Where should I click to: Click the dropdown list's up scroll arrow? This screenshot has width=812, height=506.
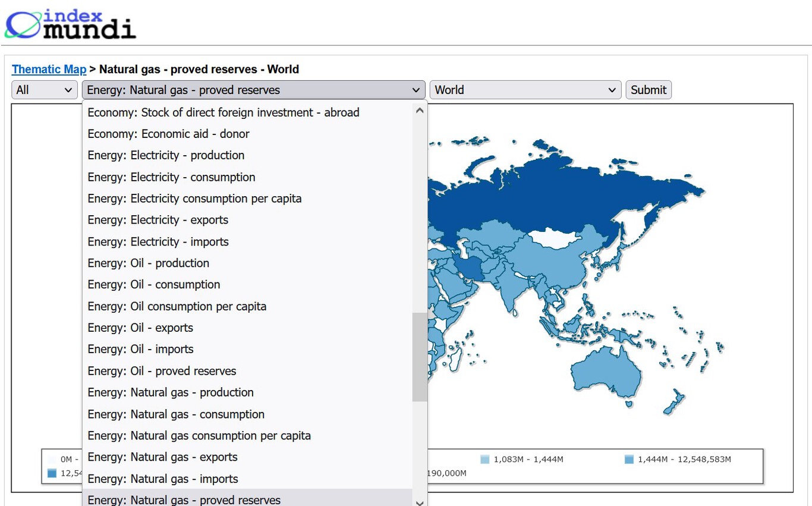(420, 110)
